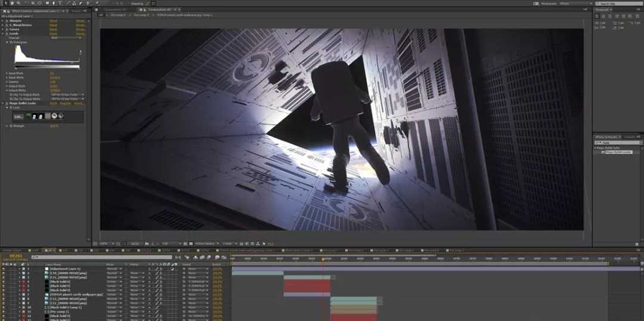Open the graph editor in timeline
644x321 pixels.
[x=224, y=257]
